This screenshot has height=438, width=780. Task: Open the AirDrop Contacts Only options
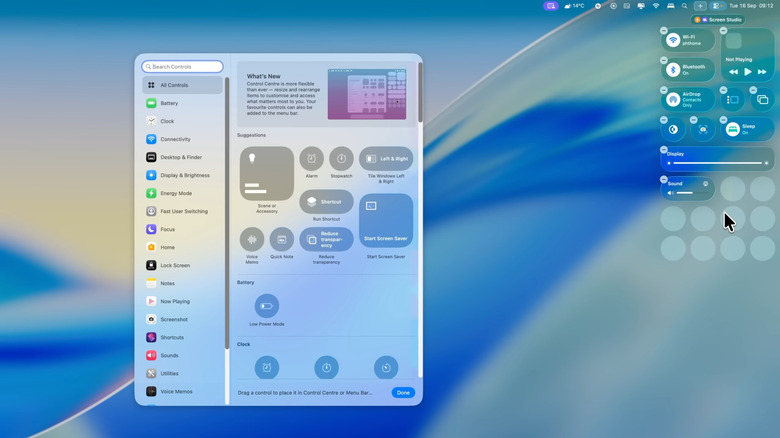coord(674,99)
